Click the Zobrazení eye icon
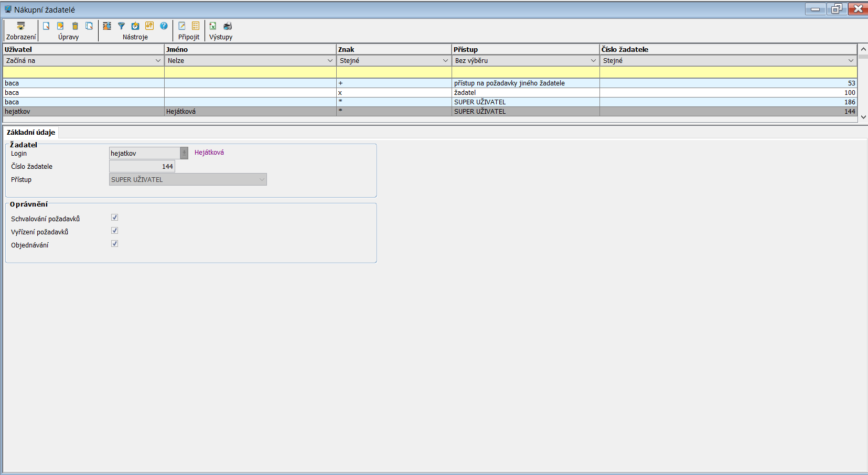The height and width of the screenshot is (475, 868). (x=21, y=26)
